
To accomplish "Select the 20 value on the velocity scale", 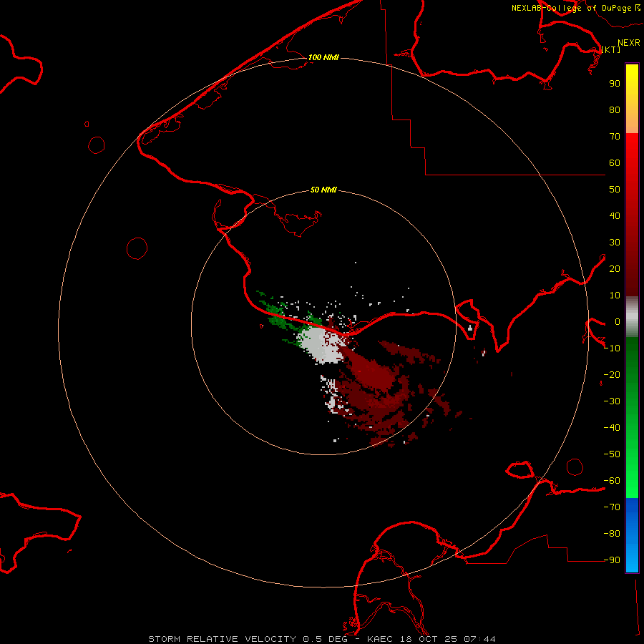I will pyautogui.click(x=615, y=269).
